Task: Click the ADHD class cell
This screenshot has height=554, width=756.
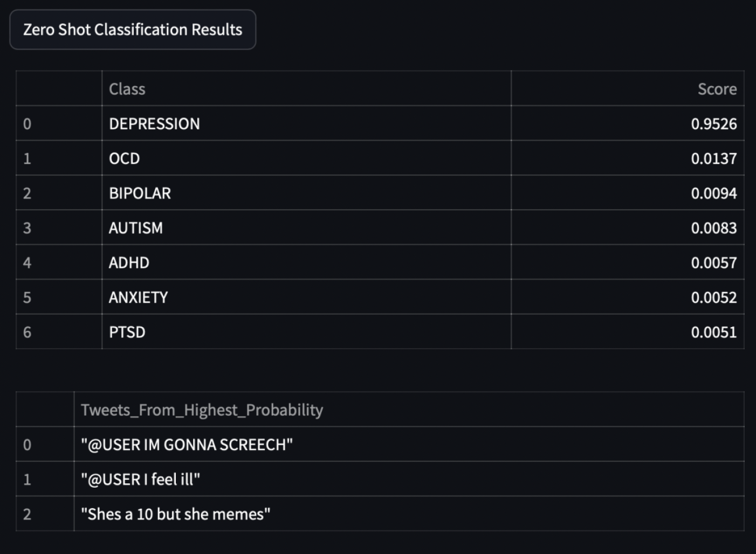Action: click(x=129, y=262)
